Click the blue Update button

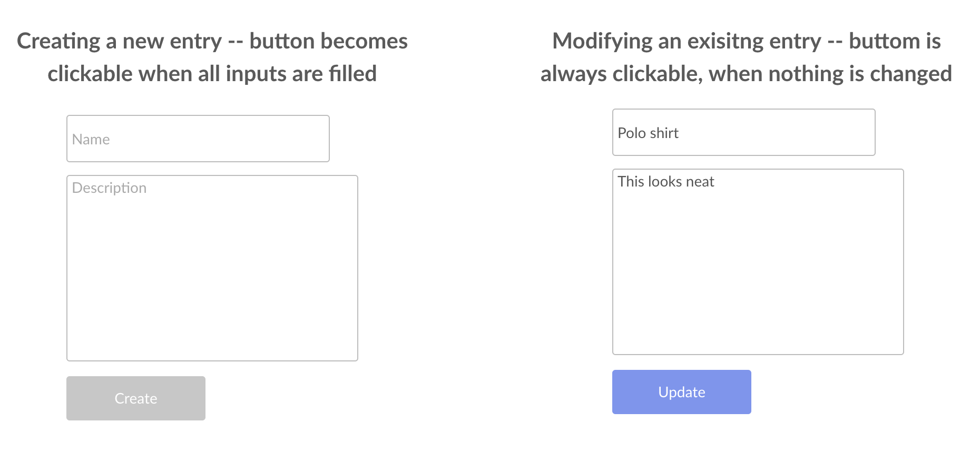pyautogui.click(x=681, y=392)
